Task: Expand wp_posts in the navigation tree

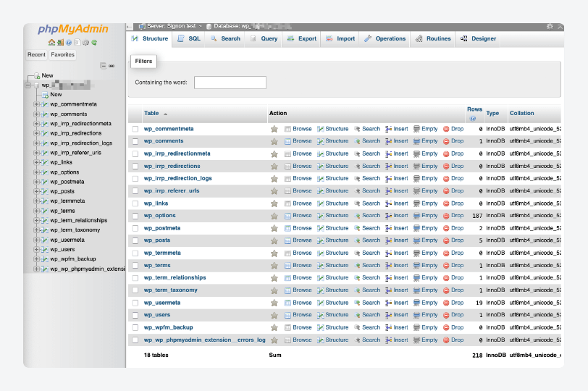Action: 36,192
